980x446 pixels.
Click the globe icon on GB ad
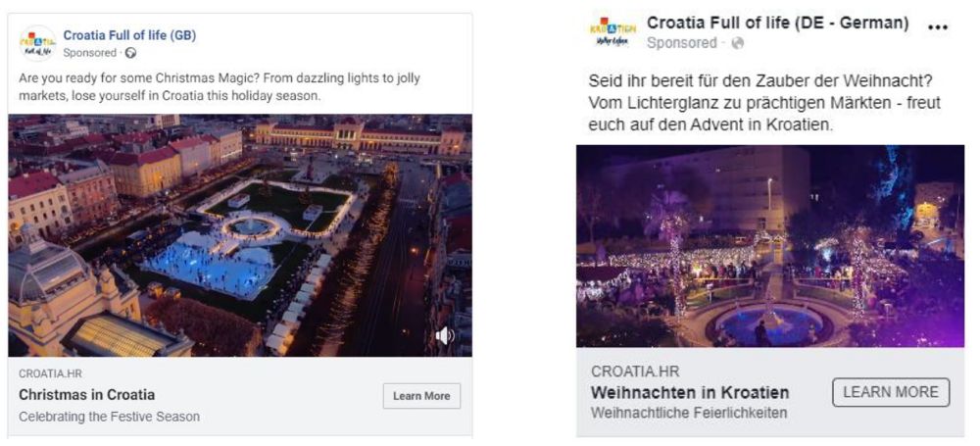[131, 53]
